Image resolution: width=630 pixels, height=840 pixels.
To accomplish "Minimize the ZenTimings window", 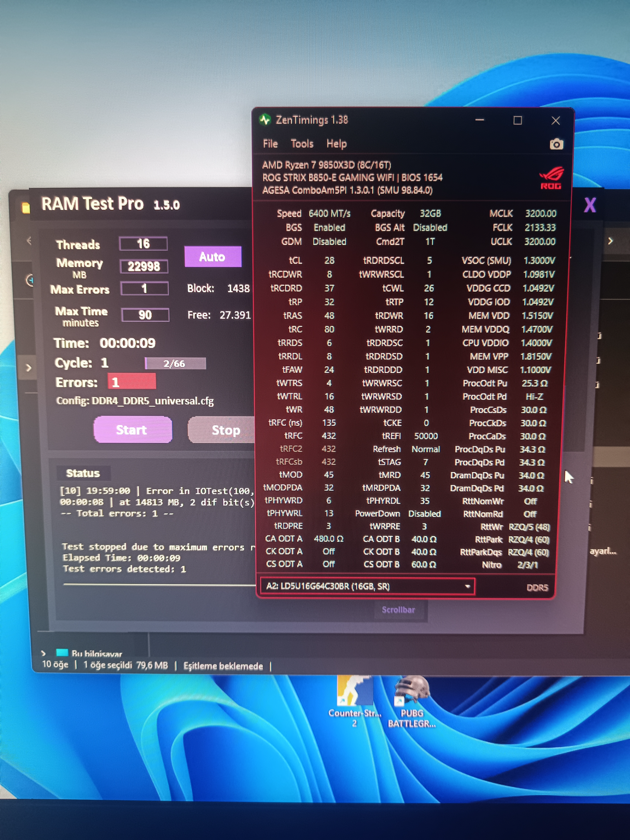I will pos(480,120).
